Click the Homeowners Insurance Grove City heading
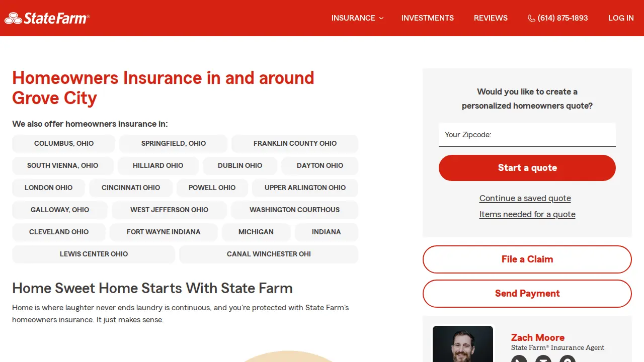The image size is (644, 362). tap(163, 88)
